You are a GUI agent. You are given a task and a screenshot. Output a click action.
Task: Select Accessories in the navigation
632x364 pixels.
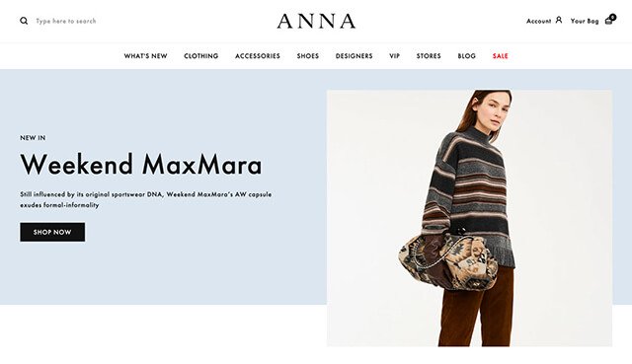click(258, 56)
